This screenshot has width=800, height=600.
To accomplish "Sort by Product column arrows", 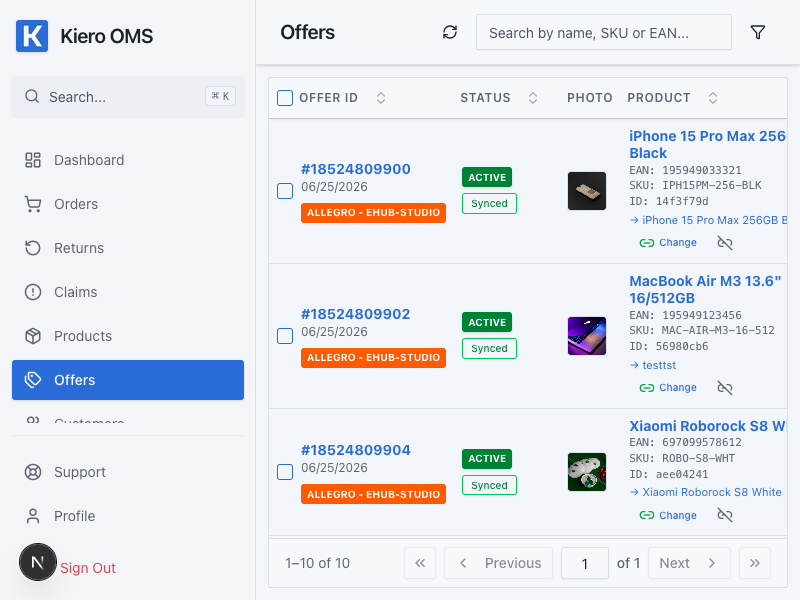I will tap(713, 98).
